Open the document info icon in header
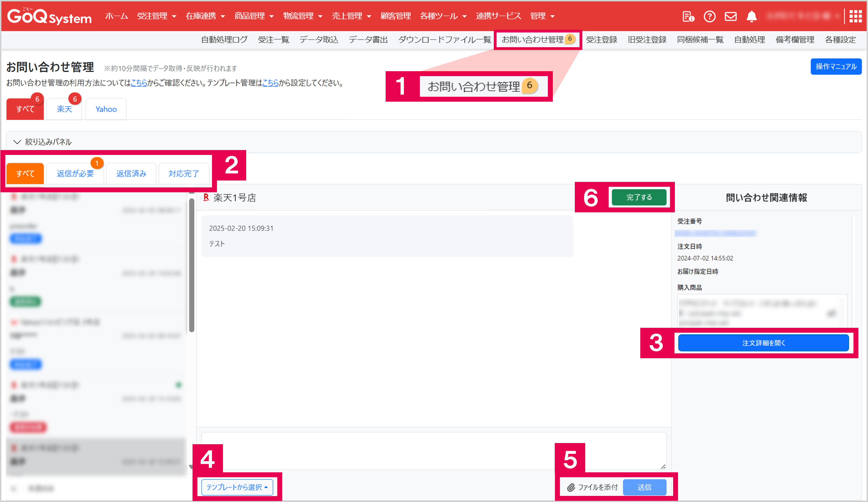Image resolution: width=868 pixels, height=502 pixels. point(688,16)
